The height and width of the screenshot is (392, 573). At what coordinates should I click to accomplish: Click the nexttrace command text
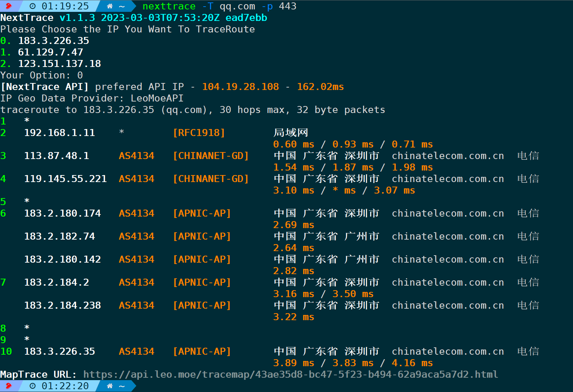169,6
